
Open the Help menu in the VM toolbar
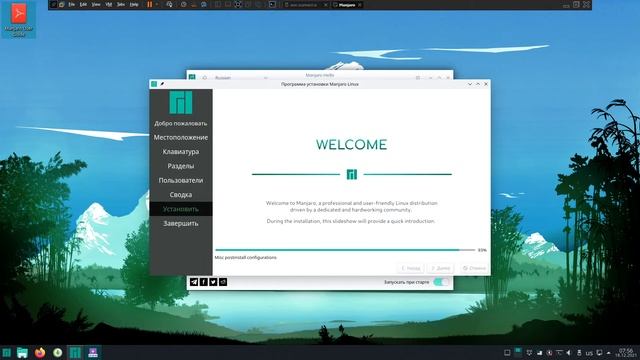click(134, 5)
